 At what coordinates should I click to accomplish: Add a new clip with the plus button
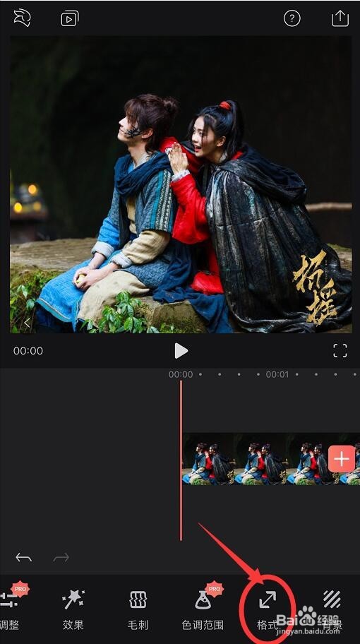342,459
